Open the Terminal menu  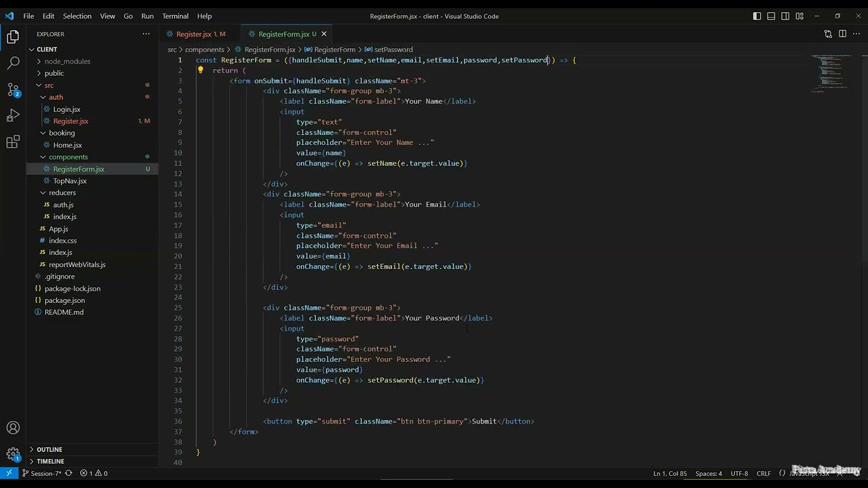click(175, 16)
